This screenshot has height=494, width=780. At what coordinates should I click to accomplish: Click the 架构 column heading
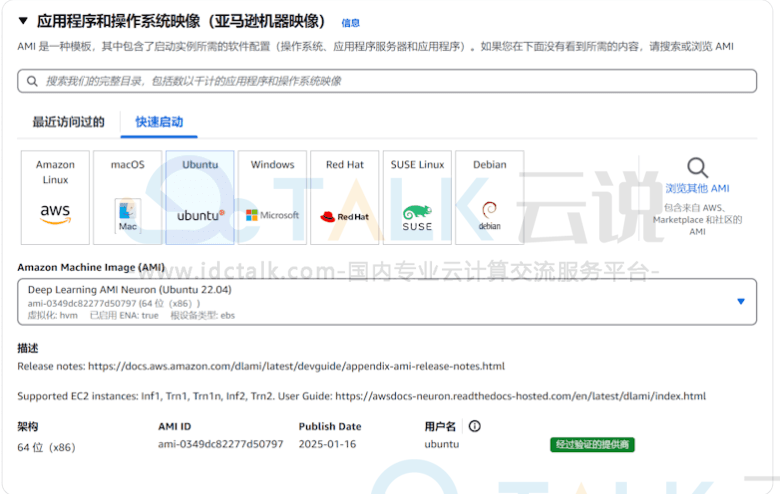point(28,426)
